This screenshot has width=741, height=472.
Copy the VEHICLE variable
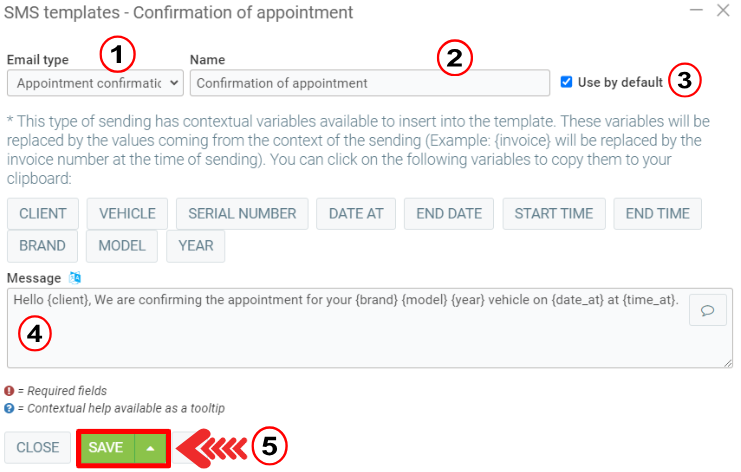point(127,213)
